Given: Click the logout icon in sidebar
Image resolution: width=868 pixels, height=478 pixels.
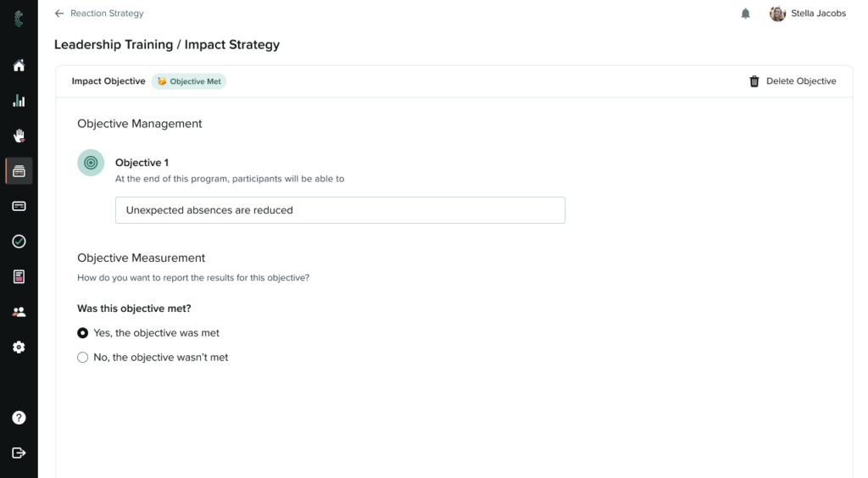Looking at the screenshot, I should pyautogui.click(x=19, y=453).
